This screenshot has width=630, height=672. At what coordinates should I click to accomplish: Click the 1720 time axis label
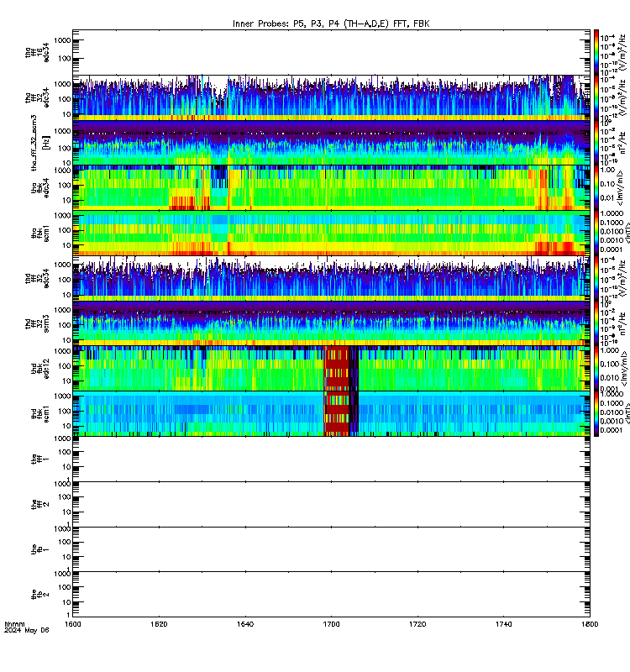[x=417, y=624]
